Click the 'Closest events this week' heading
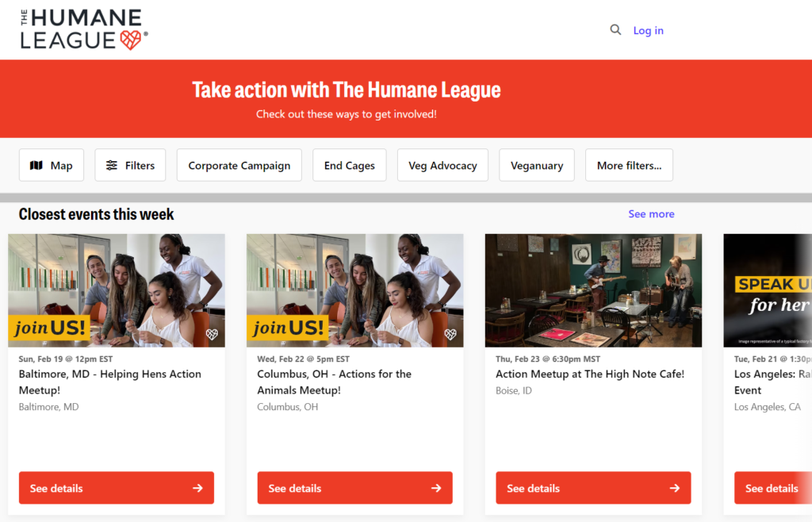The height and width of the screenshot is (522, 812). click(x=96, y=214)
